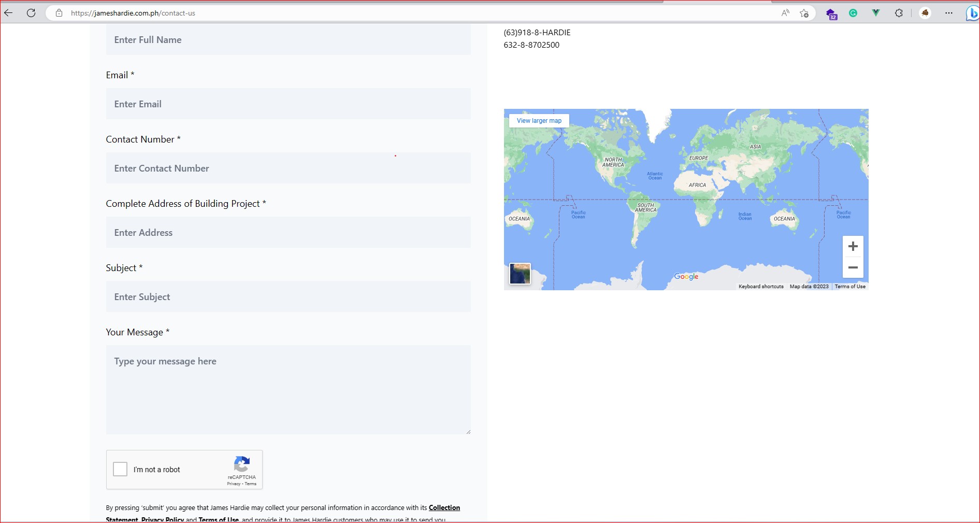Image resolution: width=980 pixels, height=523 pixels.
Task: Reload the contact-us page
Action: (31, 13)
